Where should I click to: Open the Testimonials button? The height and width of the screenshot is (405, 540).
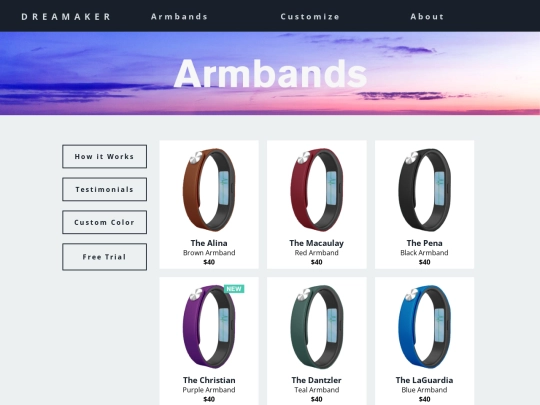pyautogui.click(x=104, y=189)
